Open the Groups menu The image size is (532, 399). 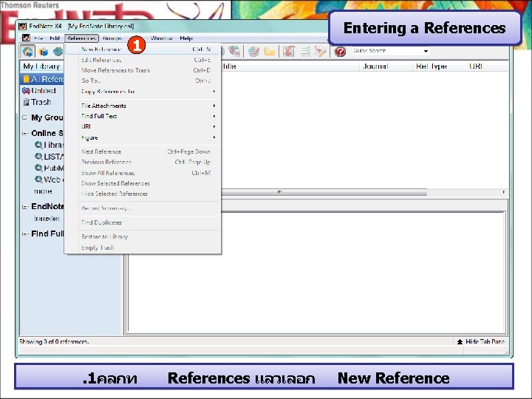coord(112,38)
